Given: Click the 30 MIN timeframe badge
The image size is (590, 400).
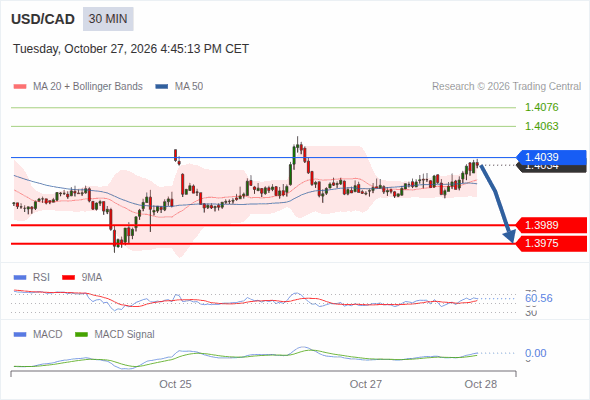Looking at the screenshot, I should pyautogui.click(x=108, y=19).
